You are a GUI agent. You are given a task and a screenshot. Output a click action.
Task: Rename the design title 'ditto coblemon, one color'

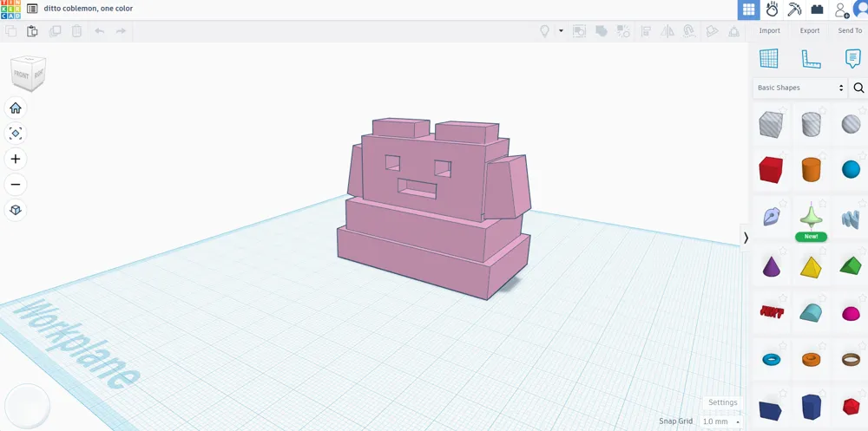point(89,9)
